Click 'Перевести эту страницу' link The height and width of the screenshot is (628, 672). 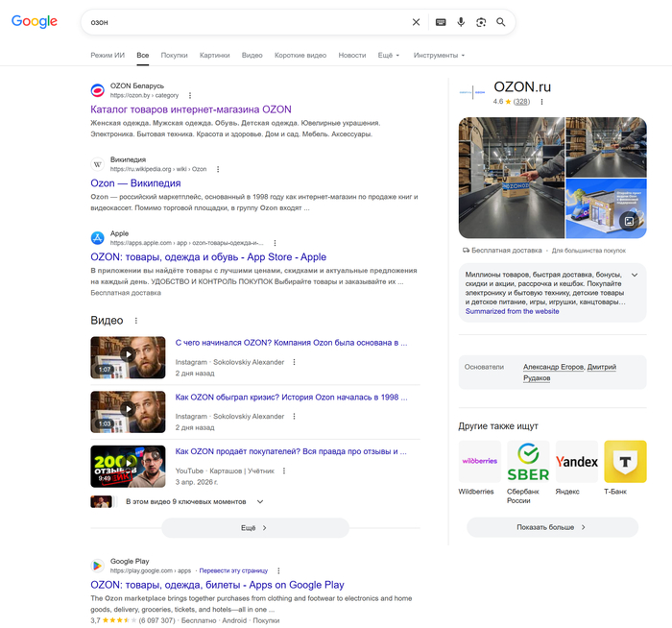click(233, 571)
